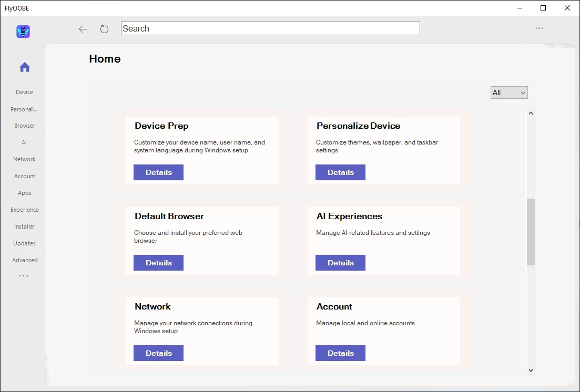580x392 pixels.
Task: Open Details for Device Prep
Action: click(x=158, y=172)
